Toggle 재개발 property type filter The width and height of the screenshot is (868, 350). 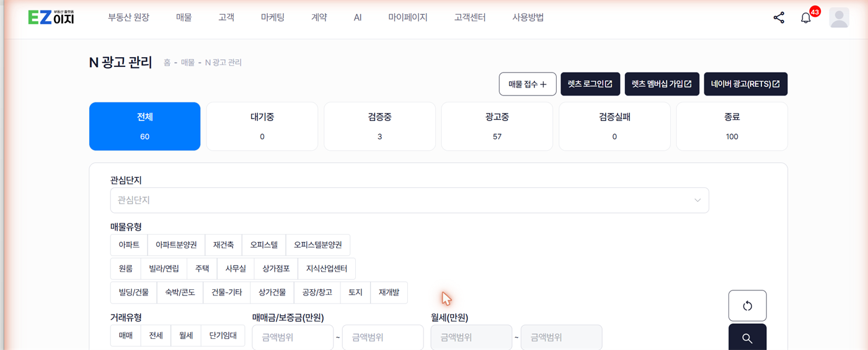click(389, 292)
